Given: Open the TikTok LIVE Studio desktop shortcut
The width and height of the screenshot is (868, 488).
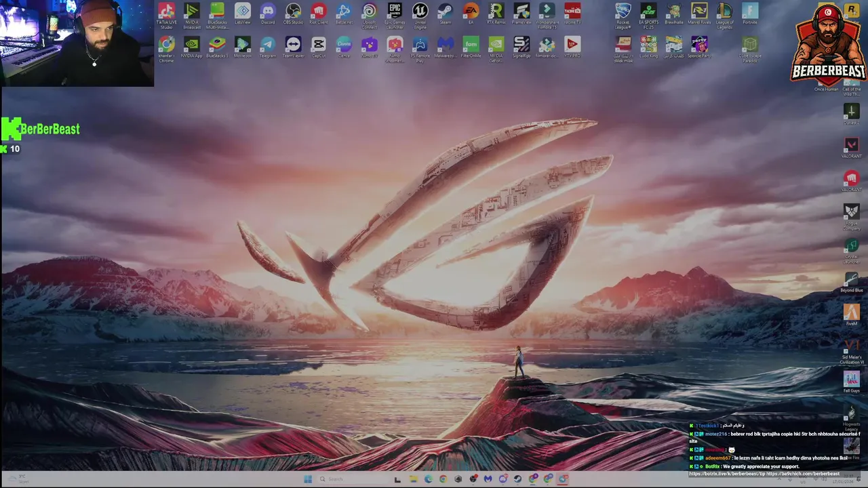Looking at the screenshot, I should click(x=166, y=16).
